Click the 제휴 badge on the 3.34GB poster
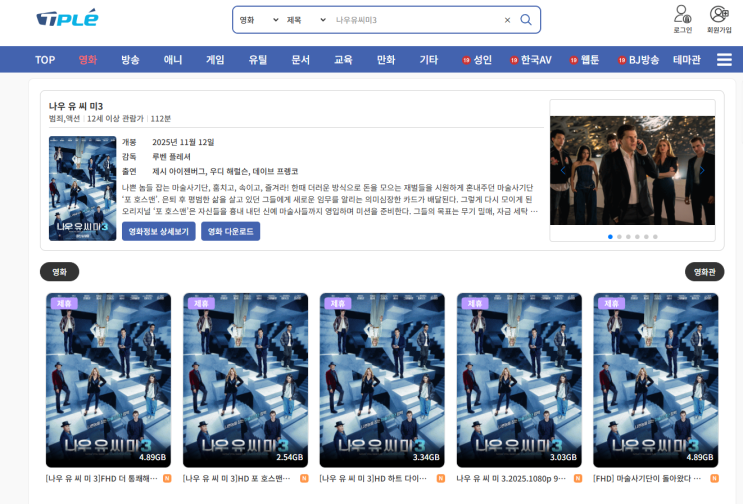 click(x=338, y=303)
